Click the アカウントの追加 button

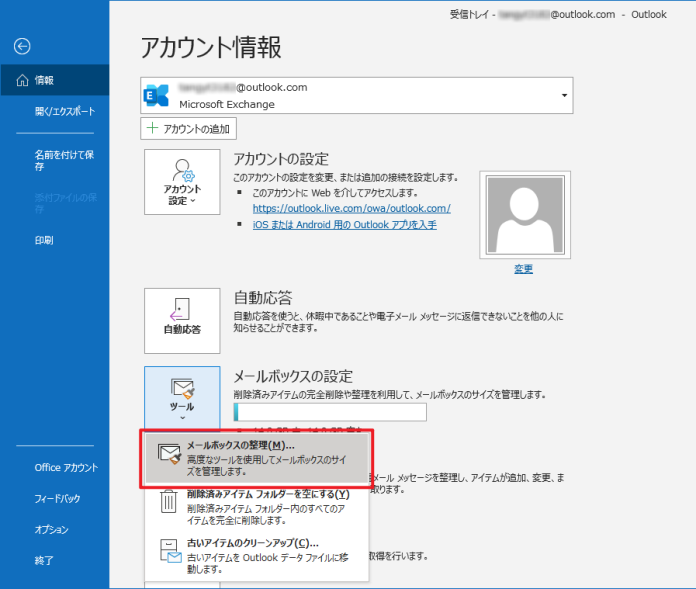[x=189, y=128]
